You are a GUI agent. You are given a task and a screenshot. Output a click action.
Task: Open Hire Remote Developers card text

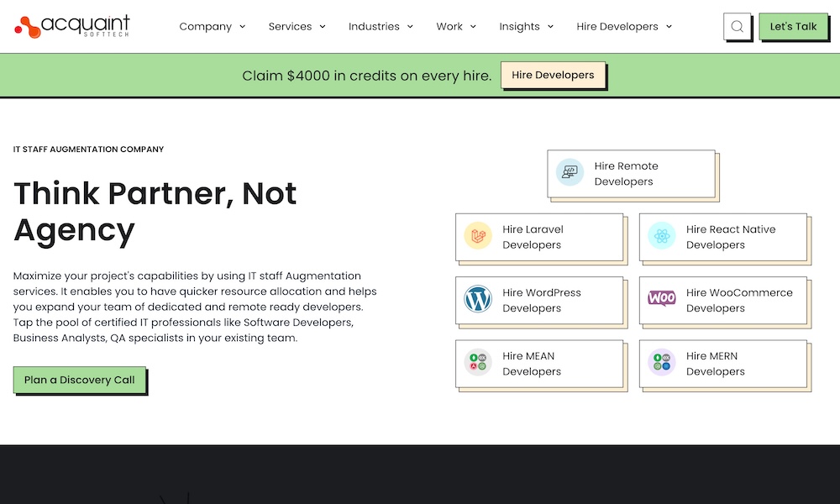(x=626, y=174)
